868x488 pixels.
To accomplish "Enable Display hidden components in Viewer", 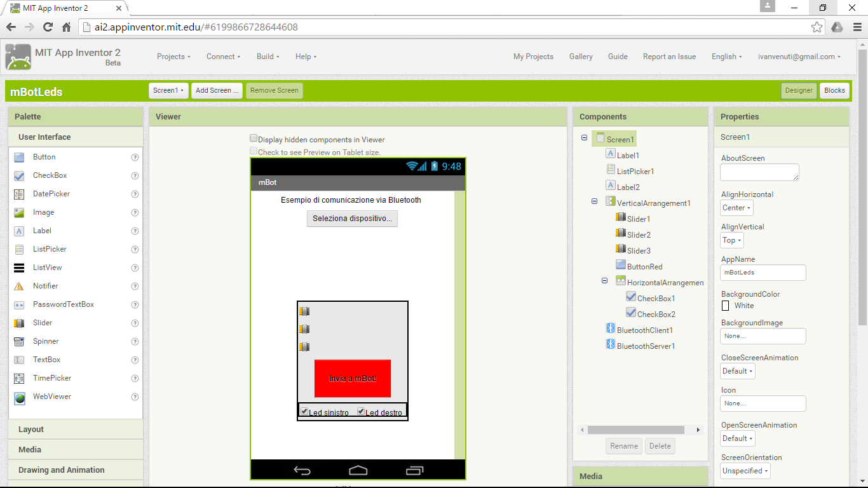I will pos(254,137).
